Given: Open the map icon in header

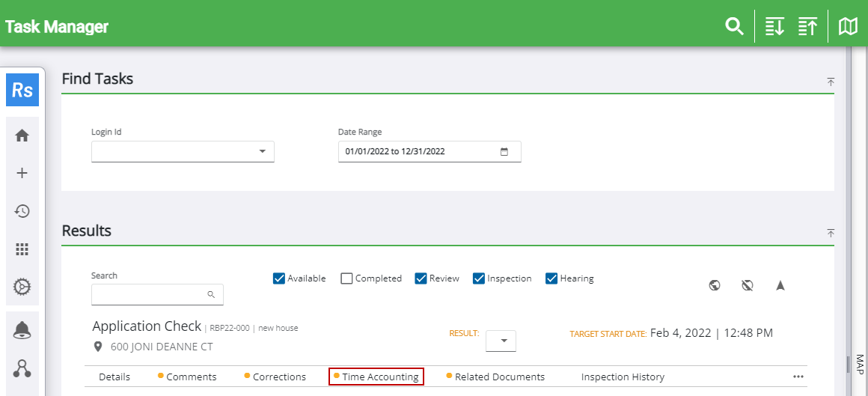Looking at the screenshot, I should (848, 27).
